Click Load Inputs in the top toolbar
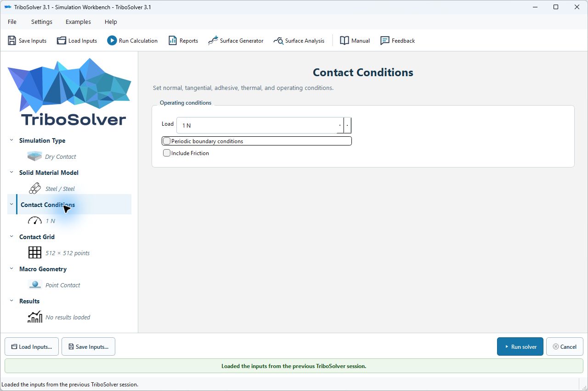 (77, 41)
